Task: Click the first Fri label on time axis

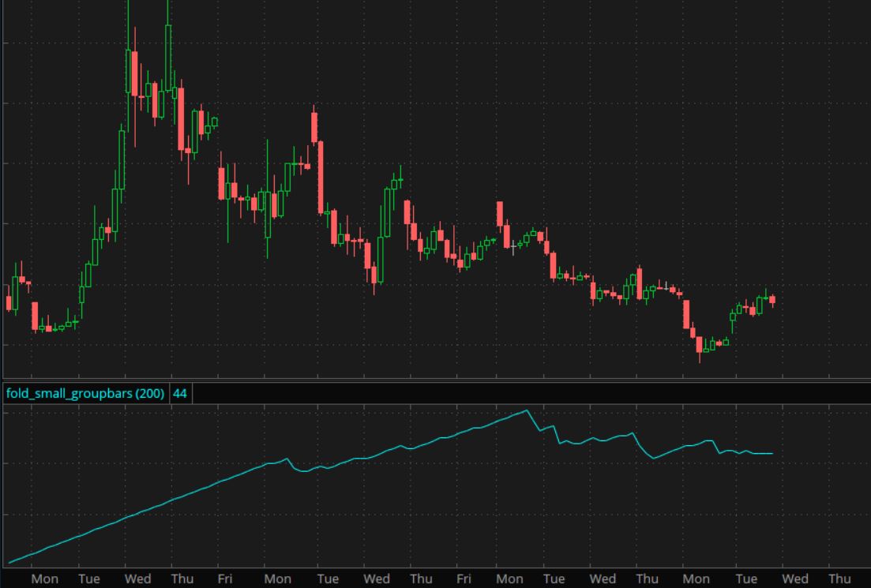Action: [225, 579]
